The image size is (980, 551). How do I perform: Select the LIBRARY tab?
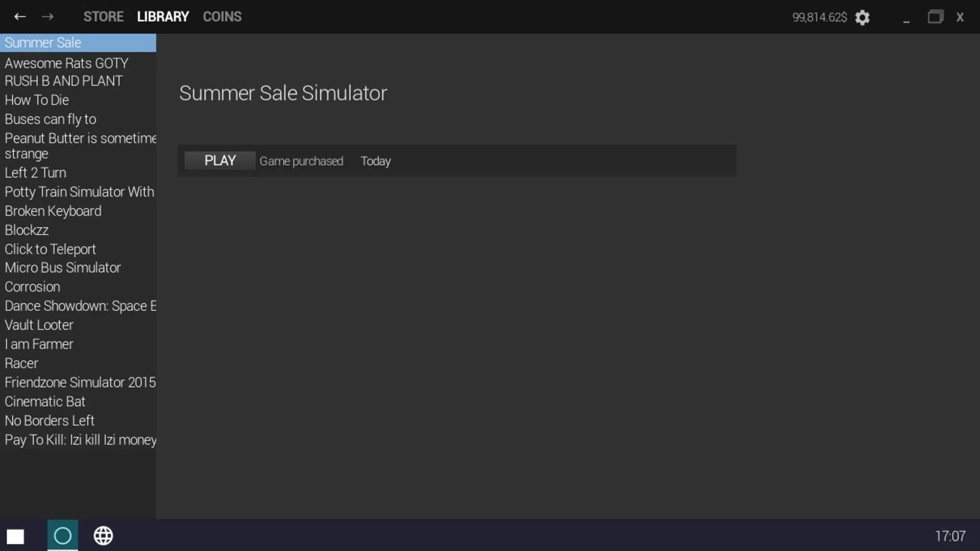[162, 16]
